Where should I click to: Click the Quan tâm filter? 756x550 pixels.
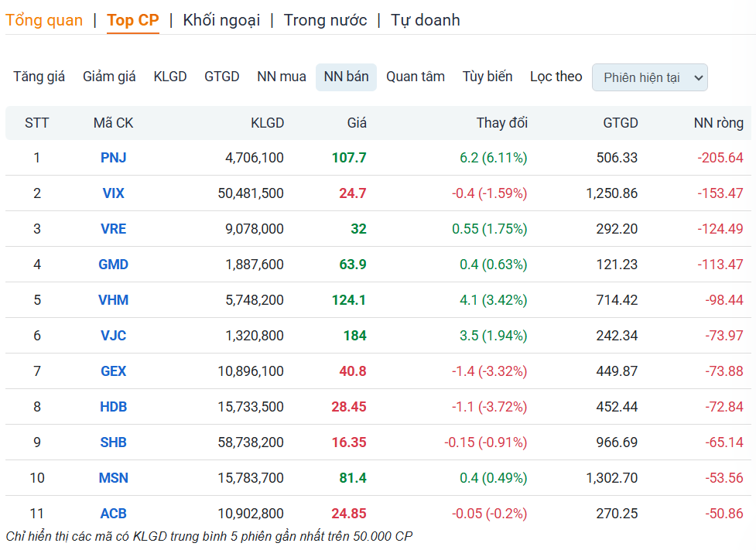(x=416, y=77)
